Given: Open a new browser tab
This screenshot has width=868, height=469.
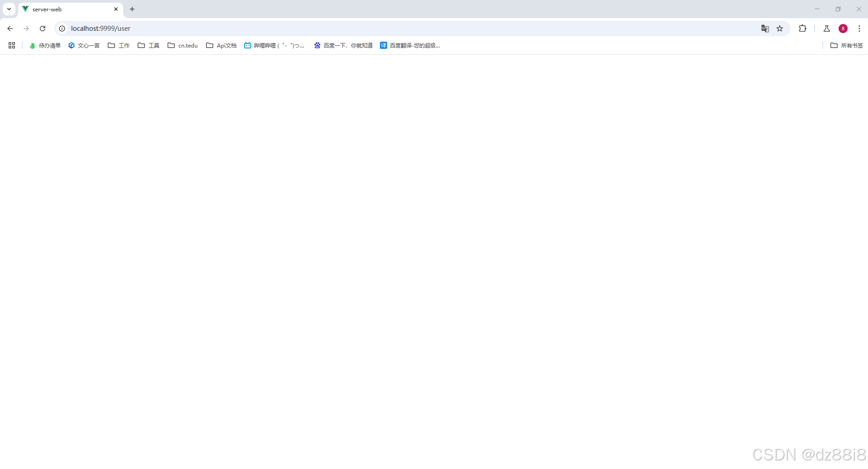Looking at the screenshot, I should point(132,9).
